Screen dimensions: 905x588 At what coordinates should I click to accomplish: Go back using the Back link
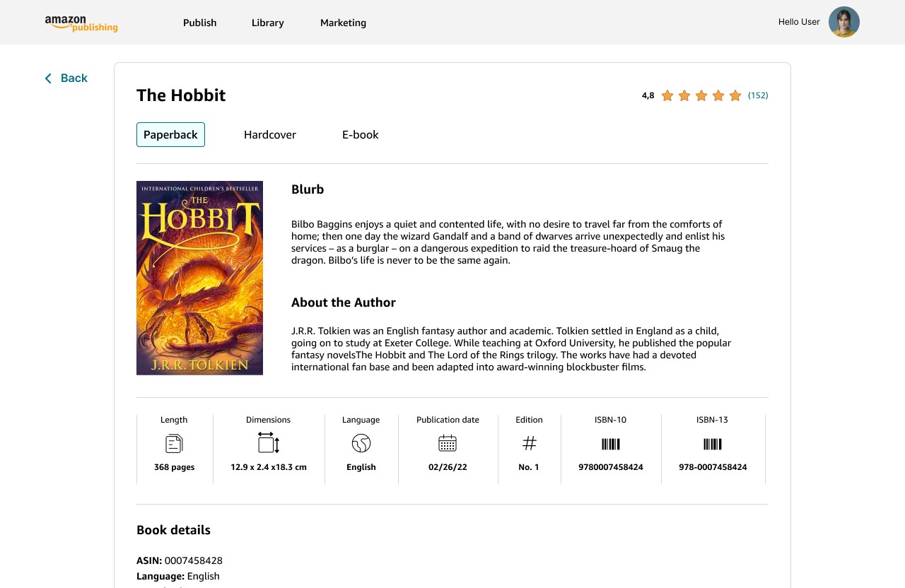pyautogui.click(x=66, y=78)
